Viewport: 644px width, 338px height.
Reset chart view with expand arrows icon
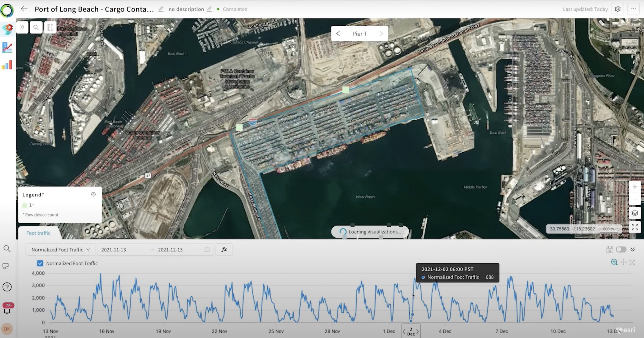pos(632,262)
